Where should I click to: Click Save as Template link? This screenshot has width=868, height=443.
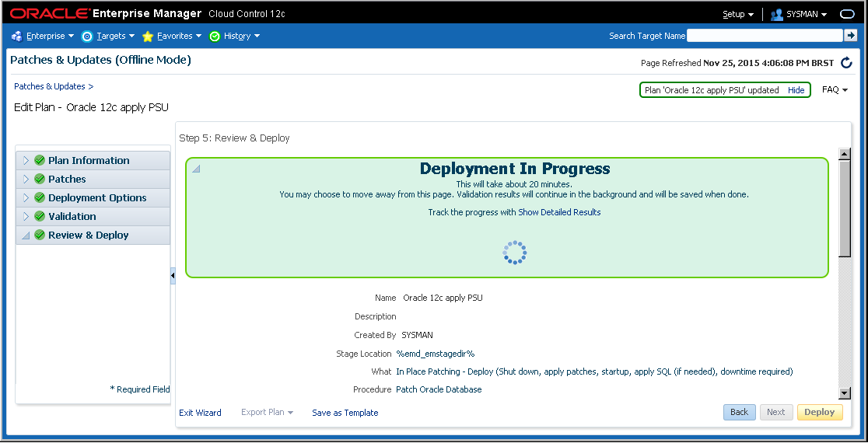coord(345,413)
